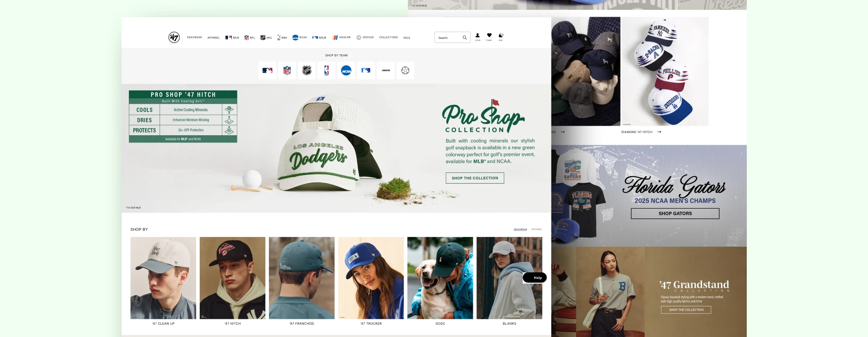
Task: Switch to the HEADWEAR tab in Shop By
Action: point(520,229)
